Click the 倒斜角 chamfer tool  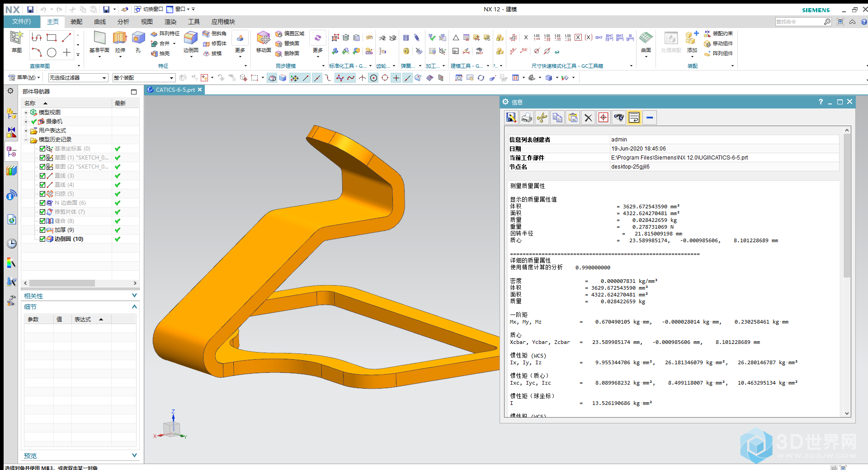tap(215, 33)
